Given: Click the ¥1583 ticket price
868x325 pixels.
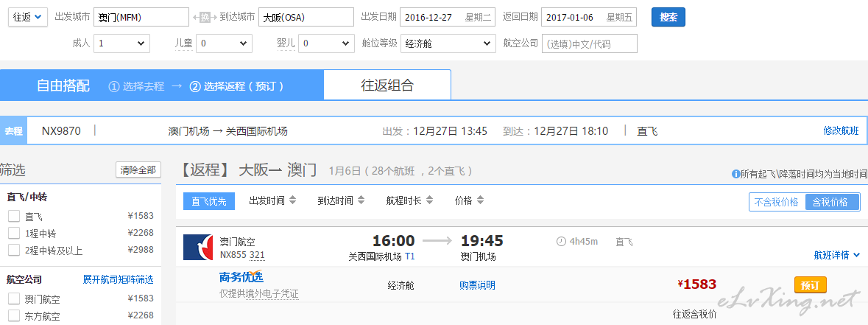Looking at the screenshot, I should pos(697,284).
